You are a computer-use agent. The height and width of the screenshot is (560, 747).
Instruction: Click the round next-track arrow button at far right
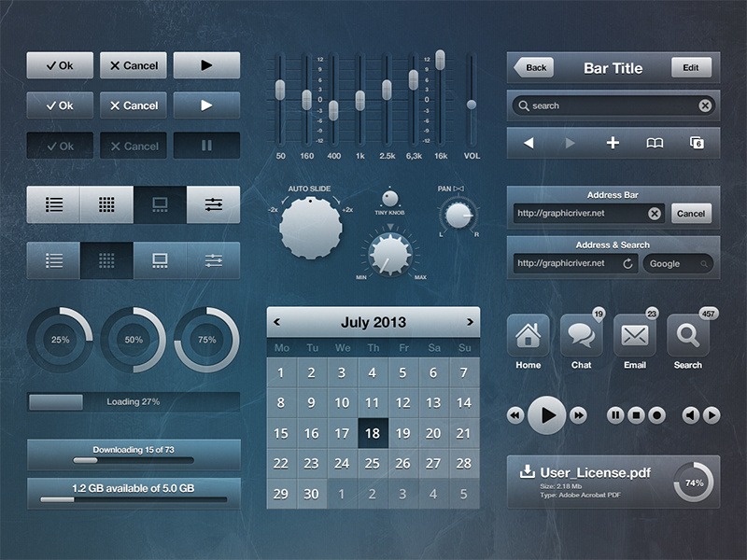pyautogui.click(x=712, y=415)
